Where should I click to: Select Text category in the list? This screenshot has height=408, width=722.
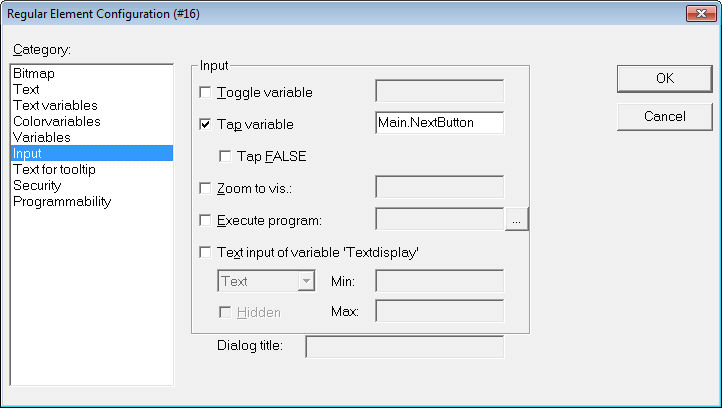coord(92,89)
